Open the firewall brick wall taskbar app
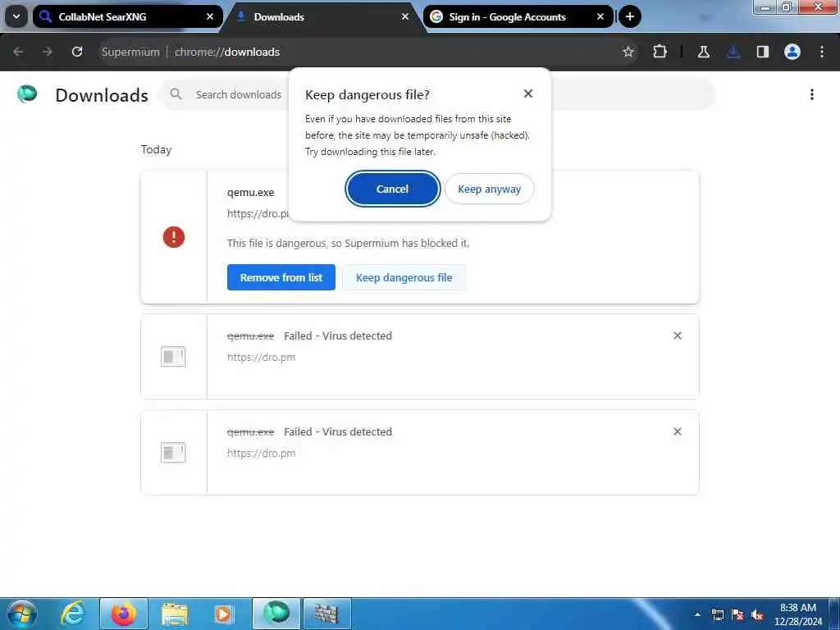840x630 pixels. (x=326, y=614)
